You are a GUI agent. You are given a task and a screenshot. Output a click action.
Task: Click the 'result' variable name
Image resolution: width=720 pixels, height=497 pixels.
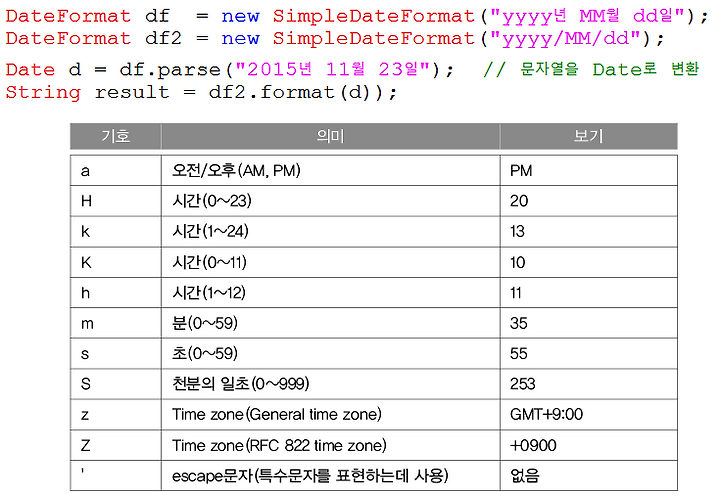click(132, 92)
